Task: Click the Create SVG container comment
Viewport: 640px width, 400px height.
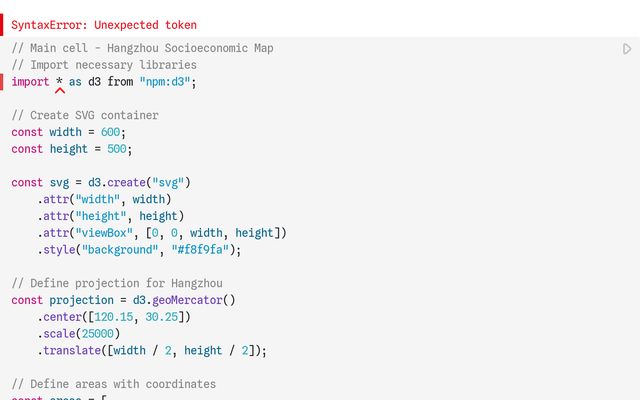Action: pyautogui.click(x=85, y=116)
